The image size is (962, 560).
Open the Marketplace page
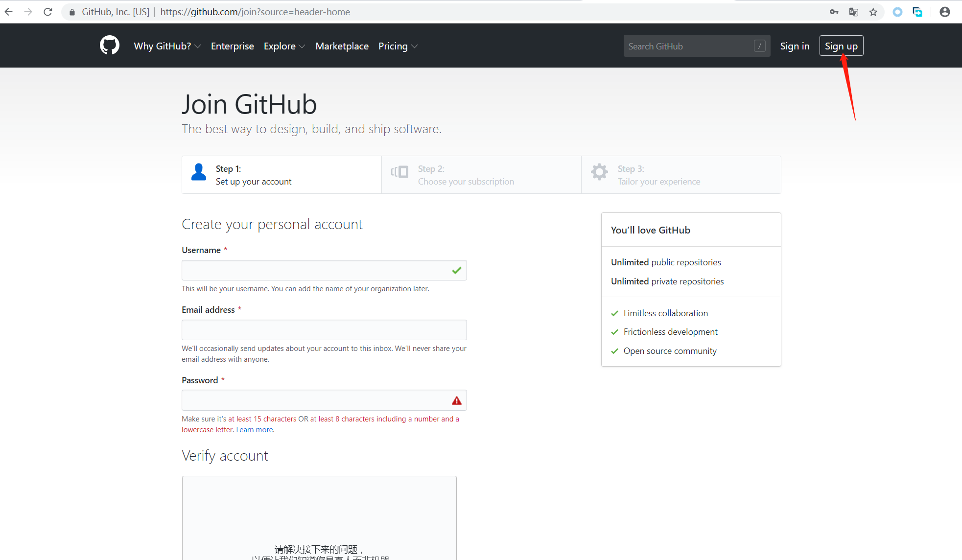tap(342, 46)
